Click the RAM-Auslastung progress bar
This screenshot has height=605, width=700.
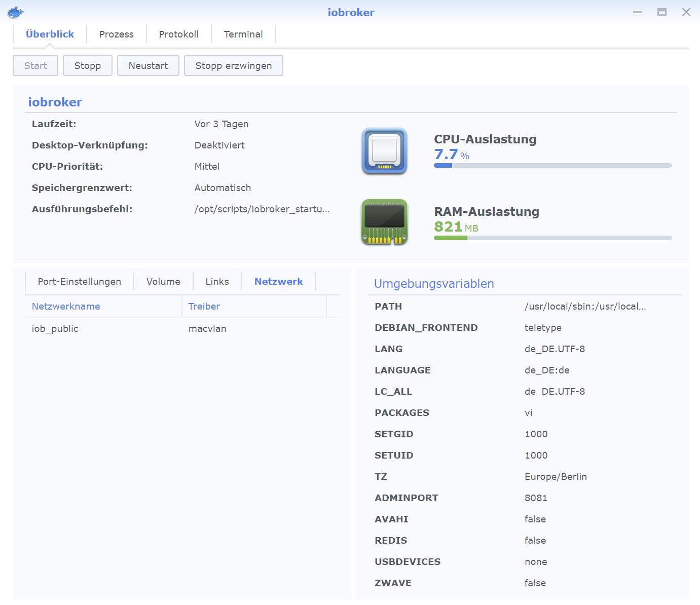tap(553, 238)
